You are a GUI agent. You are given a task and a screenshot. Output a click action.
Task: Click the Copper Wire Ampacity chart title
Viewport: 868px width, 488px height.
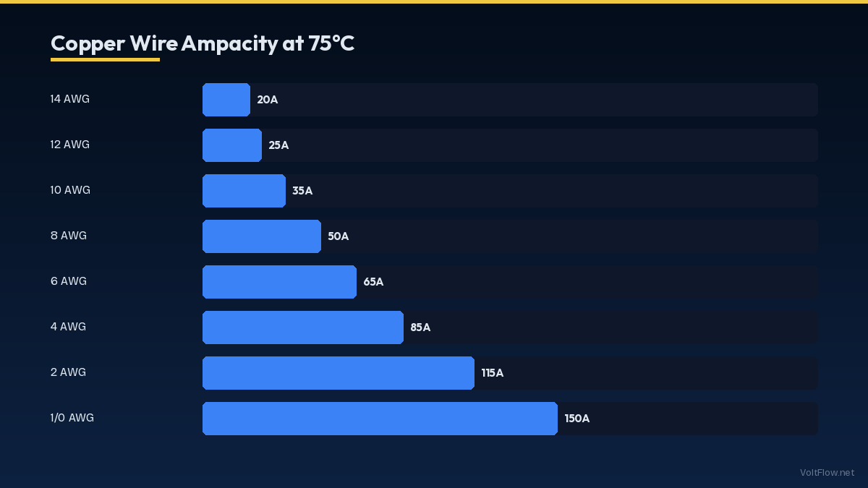coord(203,43)
